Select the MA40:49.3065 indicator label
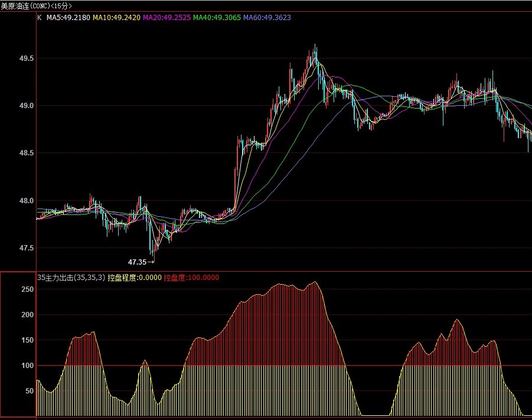This screenshot has height=420, width=532. pyautogui.click(x=217, y=18)
